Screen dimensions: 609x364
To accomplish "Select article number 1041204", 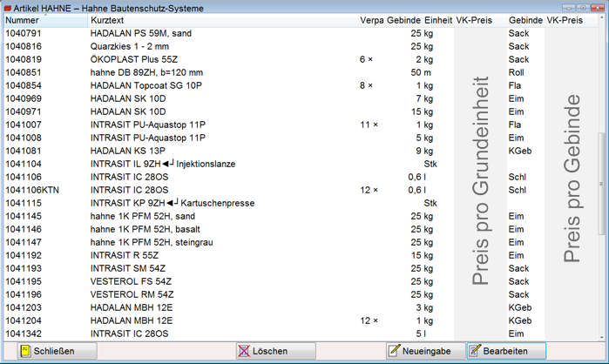I will point(301,321).
